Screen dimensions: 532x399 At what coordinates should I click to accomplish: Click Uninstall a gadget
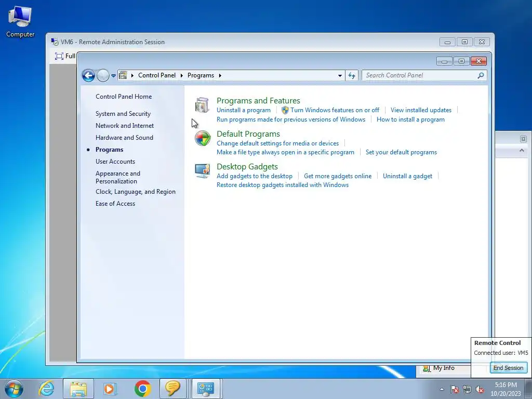(x=407, y=176)
